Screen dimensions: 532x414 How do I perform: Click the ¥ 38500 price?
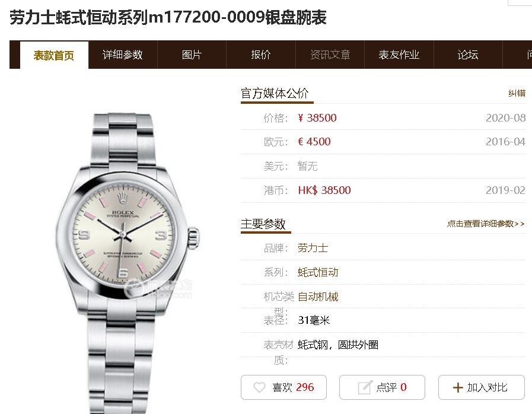(x=317, y=118)
